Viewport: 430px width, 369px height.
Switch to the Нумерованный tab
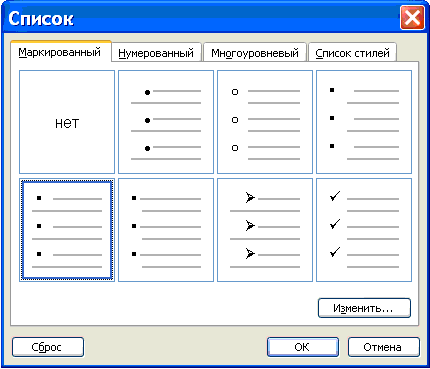tap(156, 53)
